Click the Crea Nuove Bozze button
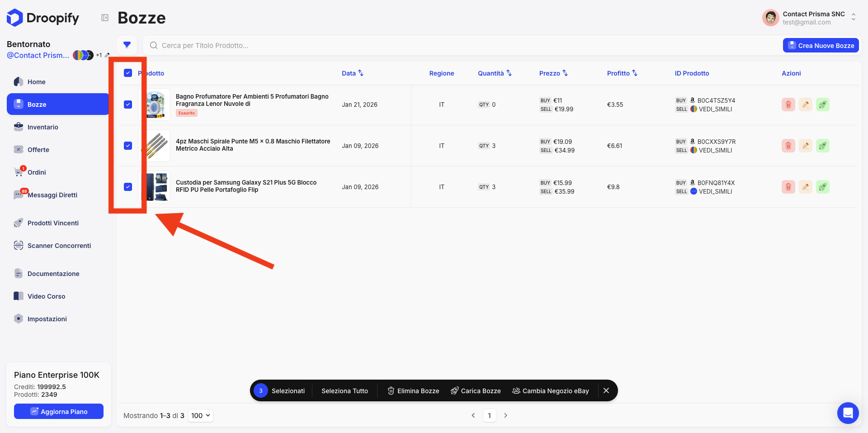The width and height of the screenshot is (868, 433). coord(821,45)
